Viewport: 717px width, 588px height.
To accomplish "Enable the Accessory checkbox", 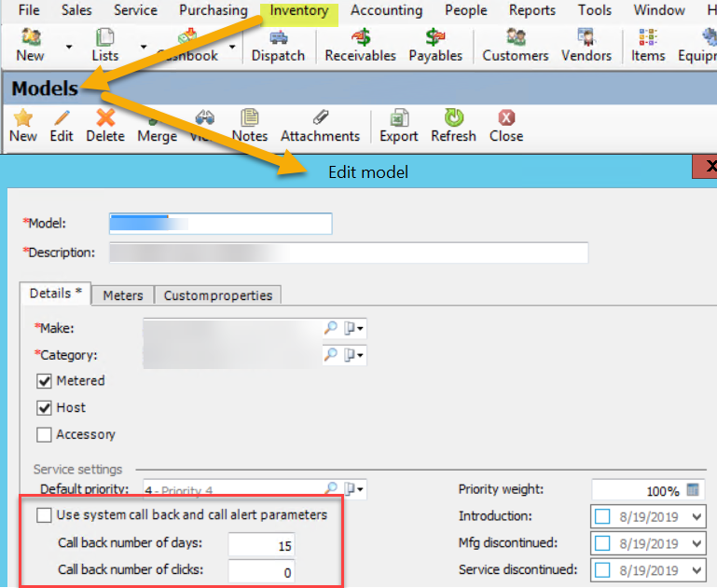I will (44, 434).
